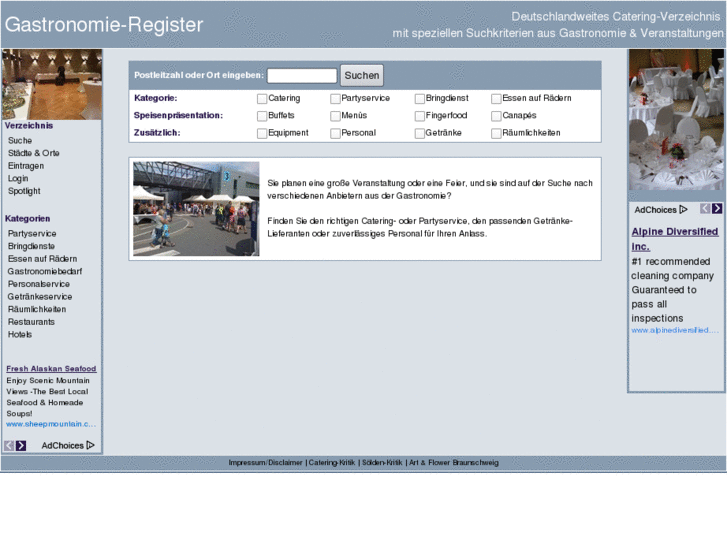This screenshot has height=545, width=727.
Task: Toggle the Personal checkbox
Action: pyautogui.click(x=335, y=133)
